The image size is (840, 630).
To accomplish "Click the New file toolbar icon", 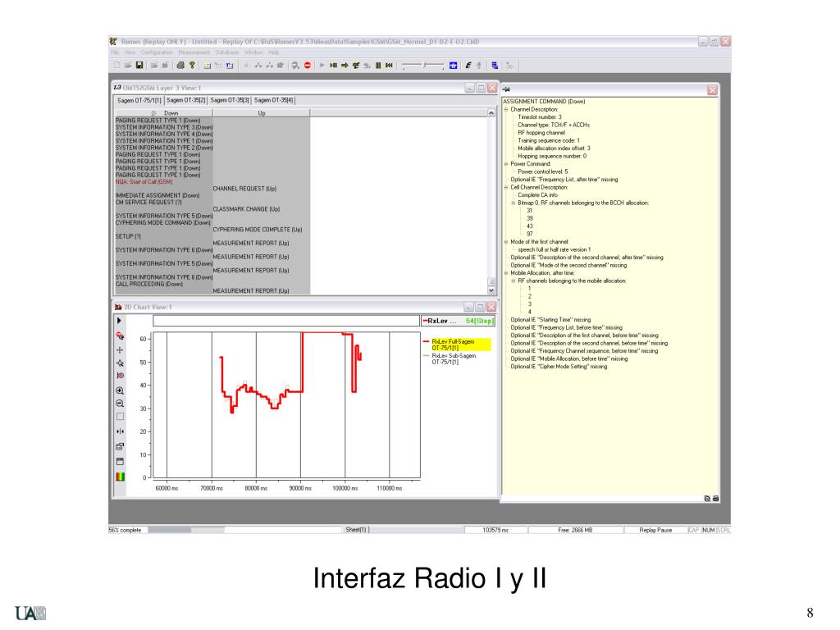I will [116, 66].
